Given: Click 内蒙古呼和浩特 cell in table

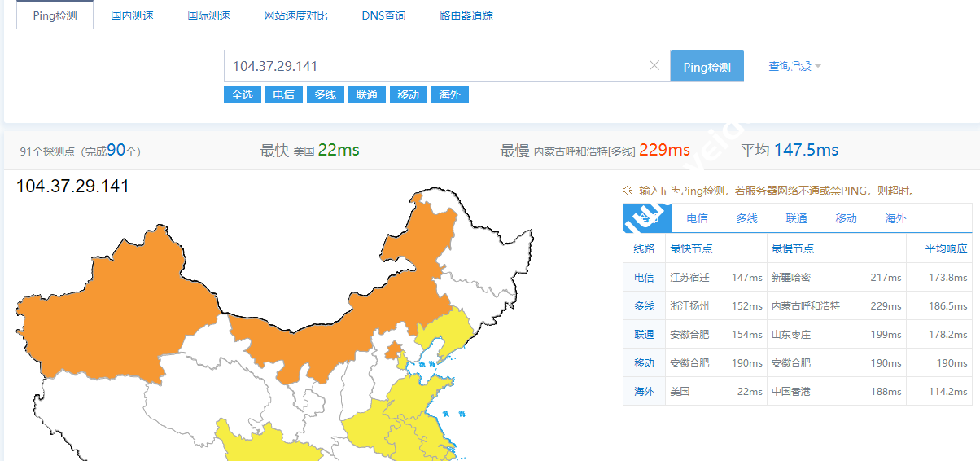Looking at the screenshot, I should pos(806,306).
